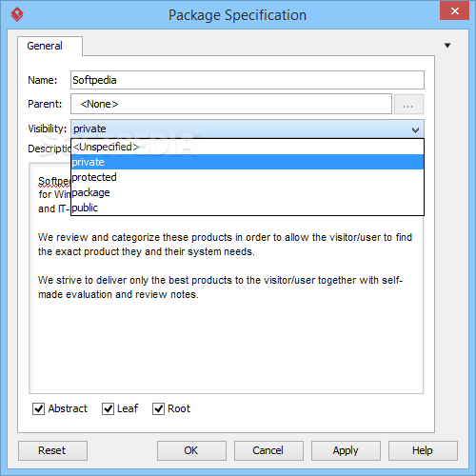This screenshot has height=476, width=476.
Task: Select the public visibility option
Action: pyautogui.click(x=248, y=208)
